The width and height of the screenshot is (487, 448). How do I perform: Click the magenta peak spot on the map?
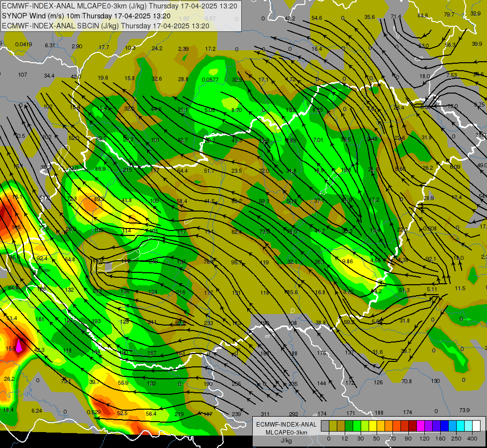[19, 346]
